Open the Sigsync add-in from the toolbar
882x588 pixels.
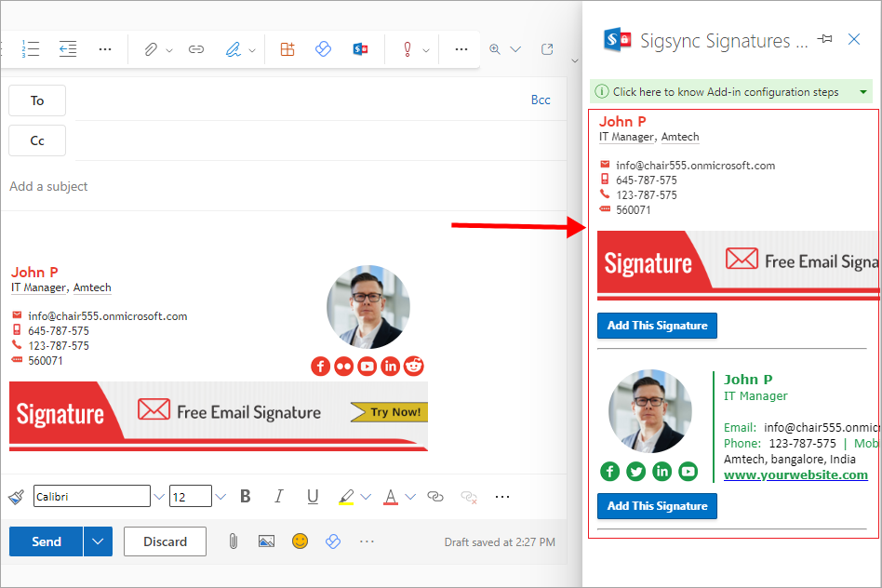[360, 49]
